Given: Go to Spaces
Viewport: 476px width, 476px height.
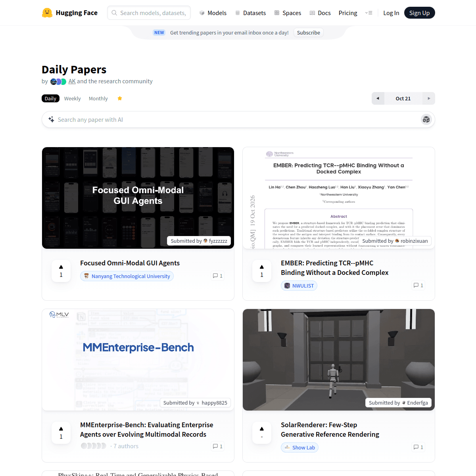Looking at the screenshot, I should click(x=288, y=13).
